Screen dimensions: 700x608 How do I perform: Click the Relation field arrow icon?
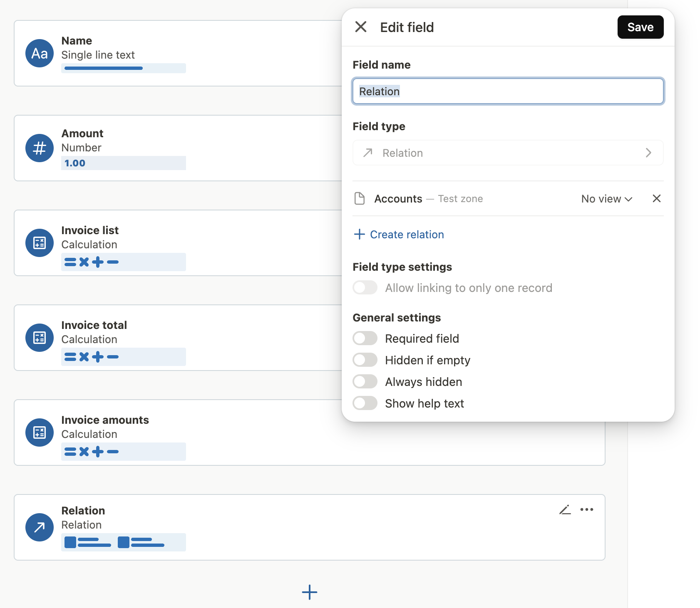tap(40, 527)
